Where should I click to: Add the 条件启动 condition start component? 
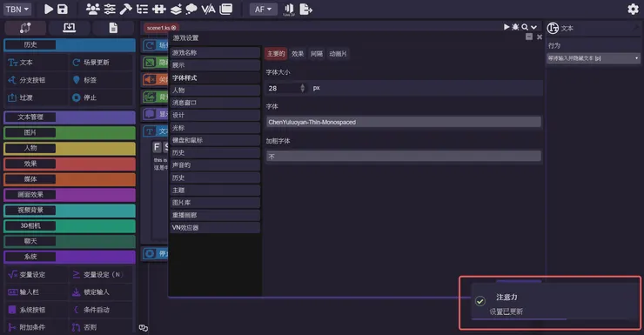tap(101, 310)
